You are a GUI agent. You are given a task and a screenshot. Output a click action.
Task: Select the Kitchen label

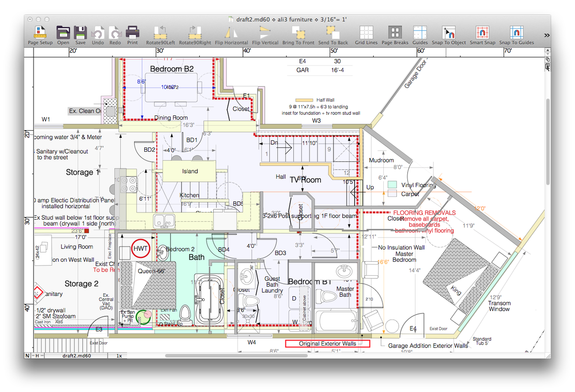pyautogui.click(x=189, y=195)
